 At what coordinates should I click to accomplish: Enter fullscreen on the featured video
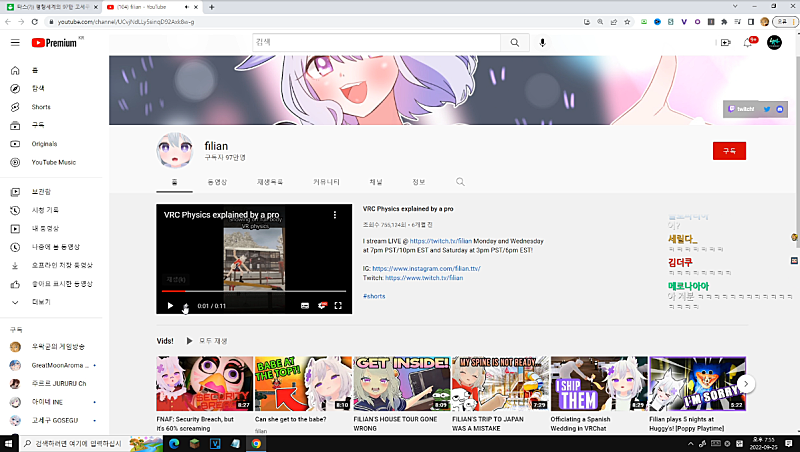[x=338, y=305]
